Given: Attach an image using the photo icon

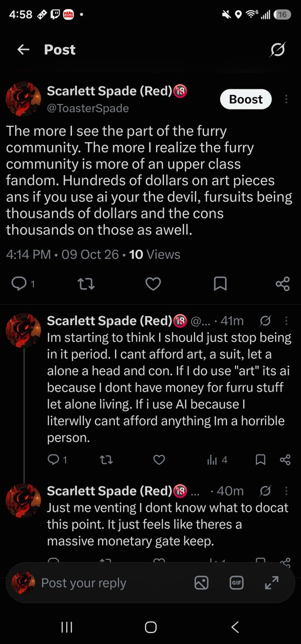Looking at the screenshot, I should pyautogui.click(x=202, y=583).
